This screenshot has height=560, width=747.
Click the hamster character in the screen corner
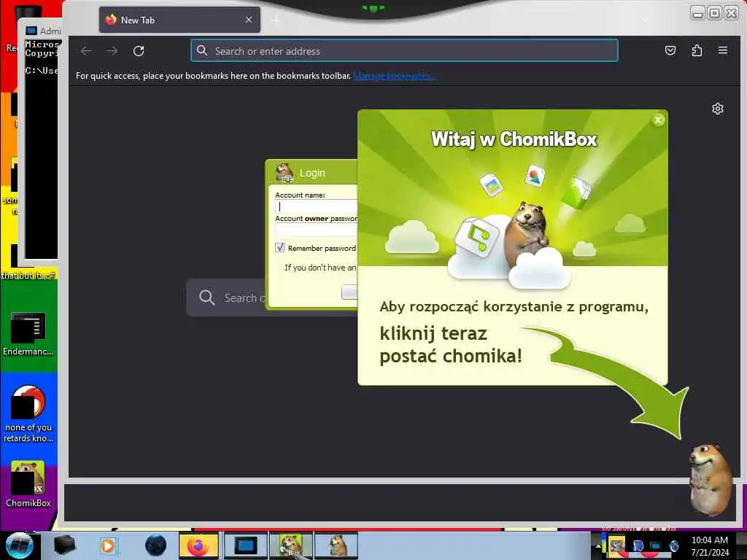711,478
